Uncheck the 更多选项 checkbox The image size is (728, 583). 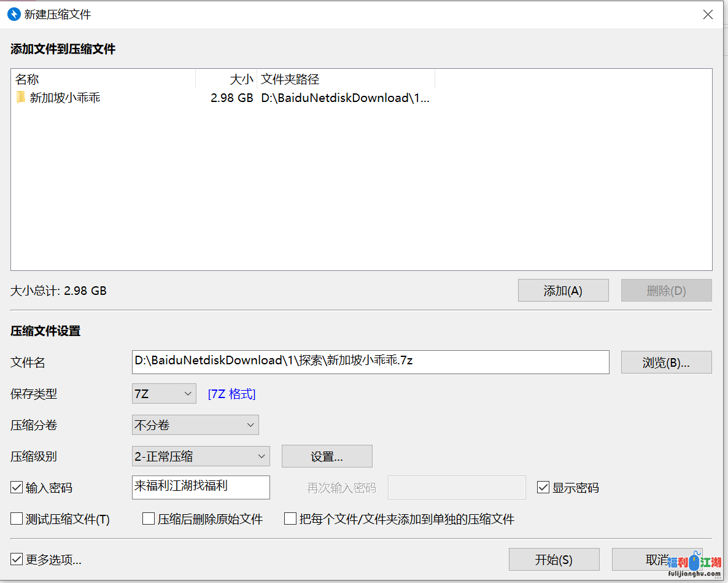16,559
